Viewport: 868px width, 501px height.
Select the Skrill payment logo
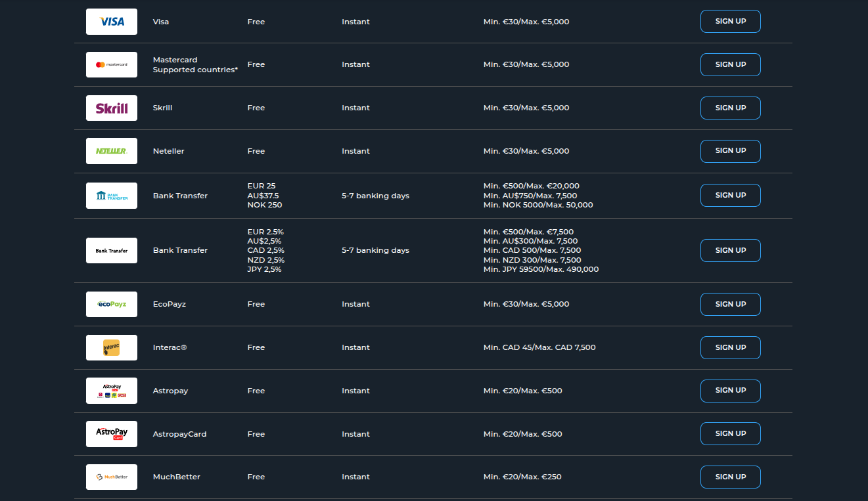(x=111, y=108)
